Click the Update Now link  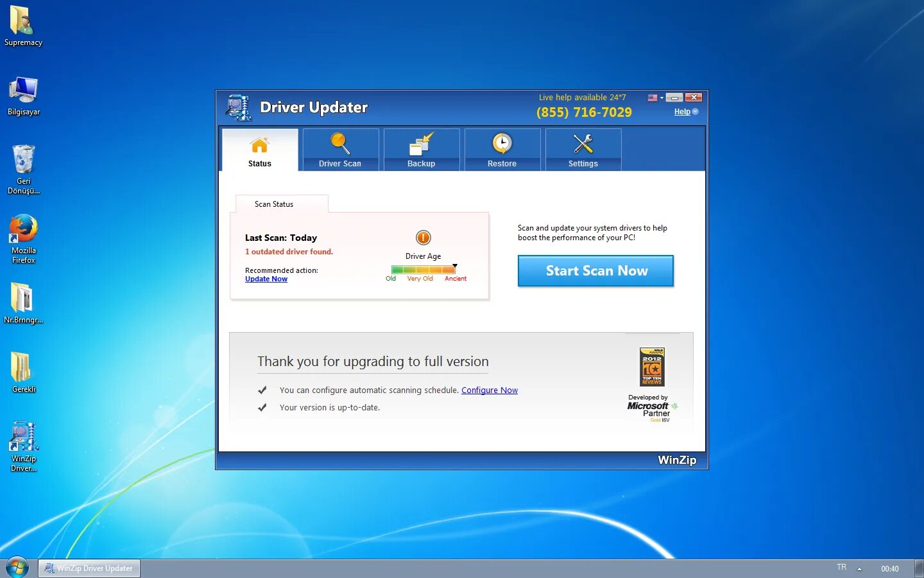click(266, 279)
